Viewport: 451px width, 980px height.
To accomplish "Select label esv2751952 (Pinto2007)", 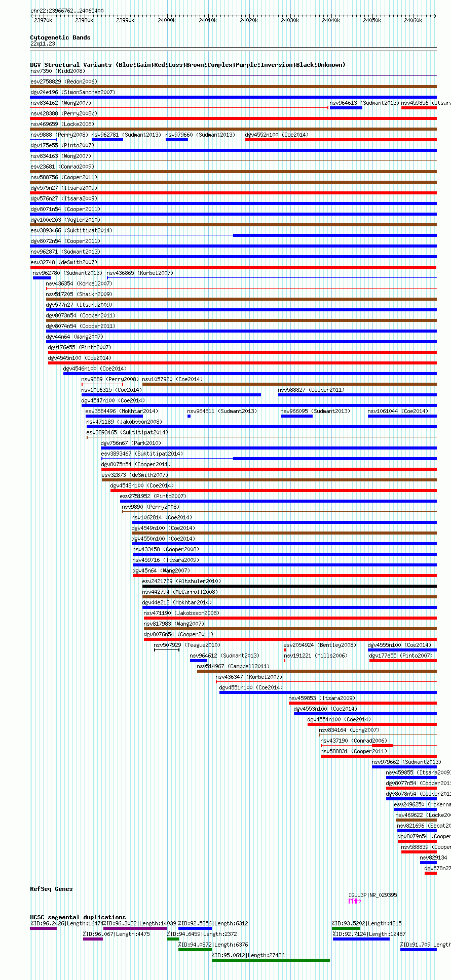I will 153,496.
